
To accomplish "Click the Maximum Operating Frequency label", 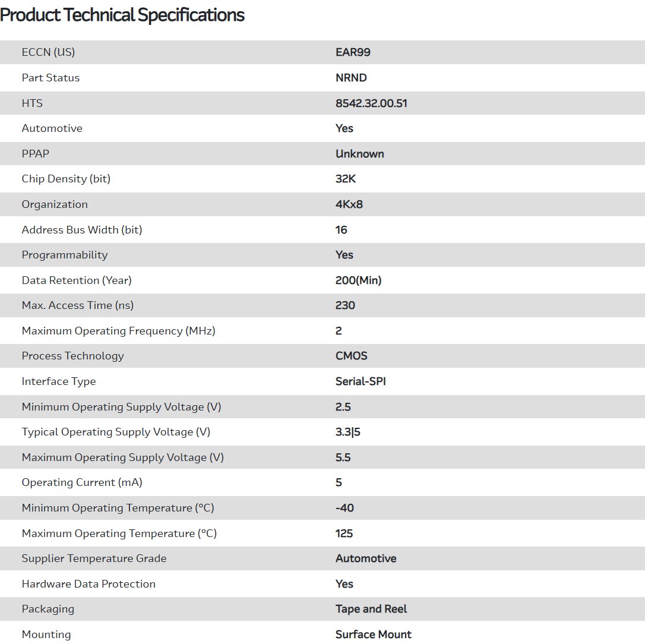I will pyautogui.click(x=118, y=331).
